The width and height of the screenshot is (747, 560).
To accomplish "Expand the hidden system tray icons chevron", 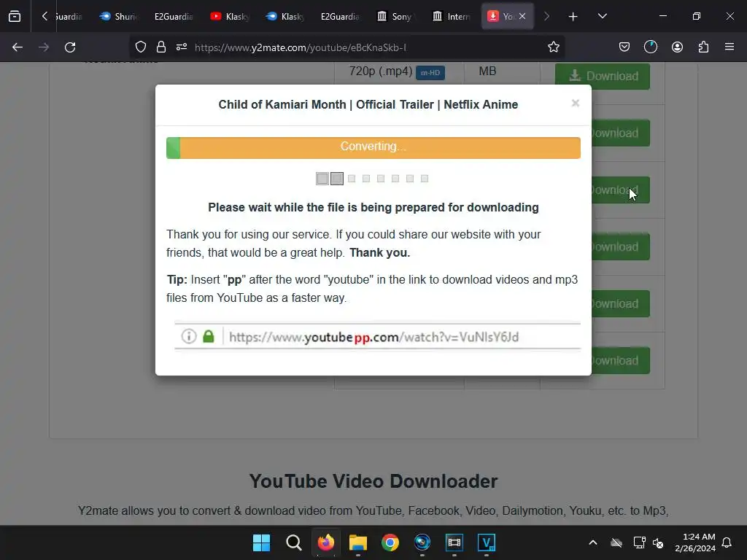I will [593, 542].
